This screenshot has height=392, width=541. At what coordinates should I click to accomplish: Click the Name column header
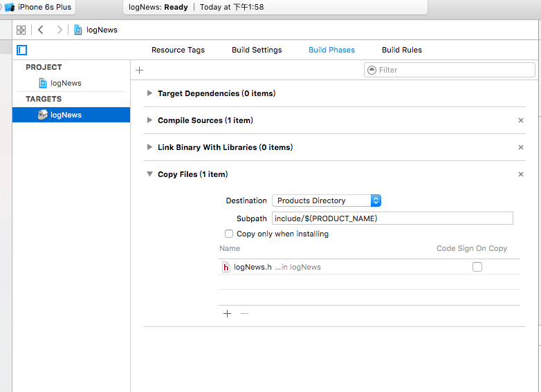(230, 248)
